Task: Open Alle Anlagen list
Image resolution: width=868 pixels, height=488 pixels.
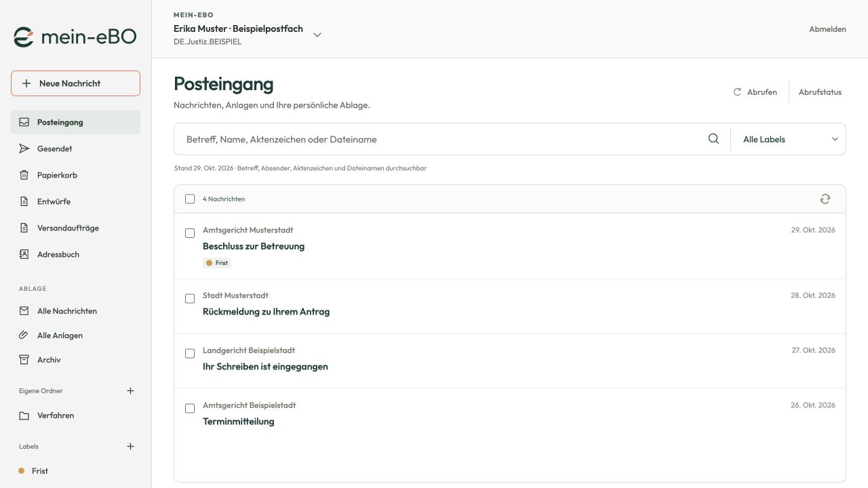Action: click(75, 335)
